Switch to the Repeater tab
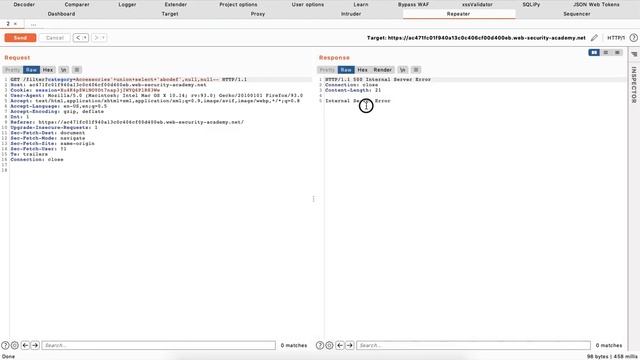 [458, 14]
